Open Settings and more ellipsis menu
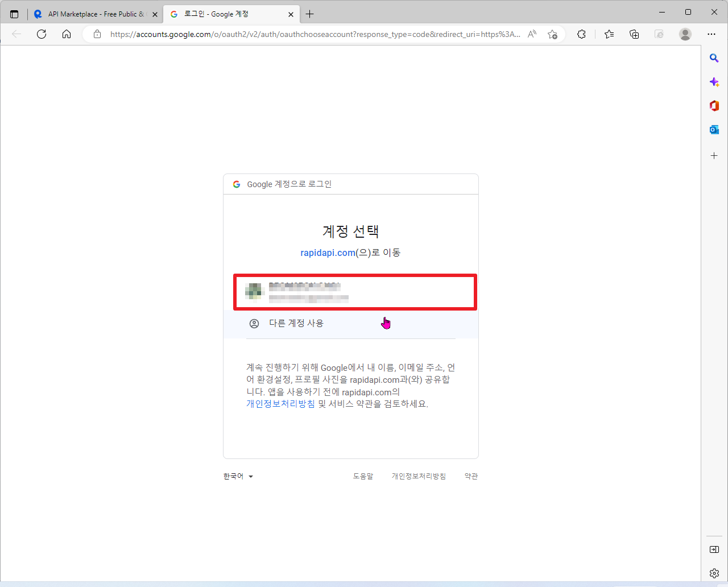Screen dimensions: 728x587 [x=712, y=34]
